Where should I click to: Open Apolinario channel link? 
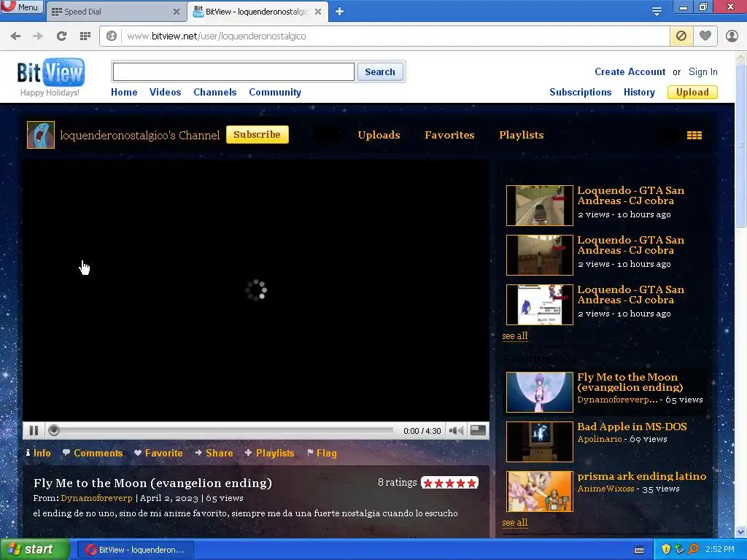tap(600, 439)
